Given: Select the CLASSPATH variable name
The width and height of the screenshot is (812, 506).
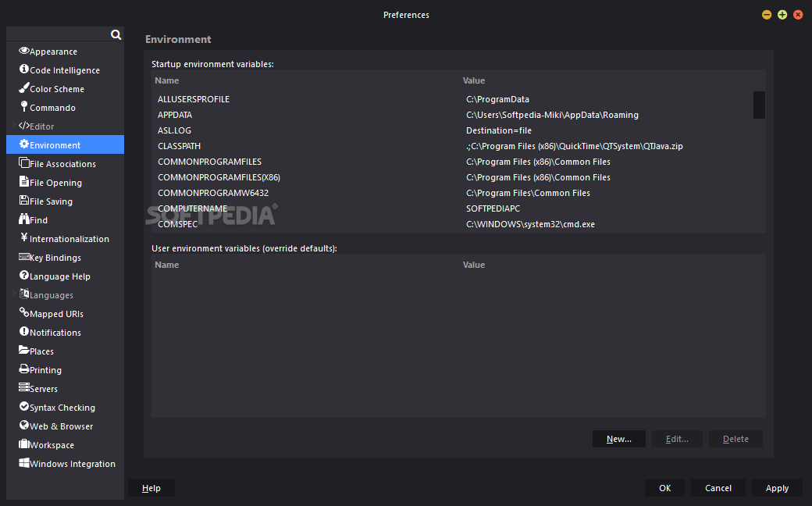Looking at the screenshot, I should (179, 146).
